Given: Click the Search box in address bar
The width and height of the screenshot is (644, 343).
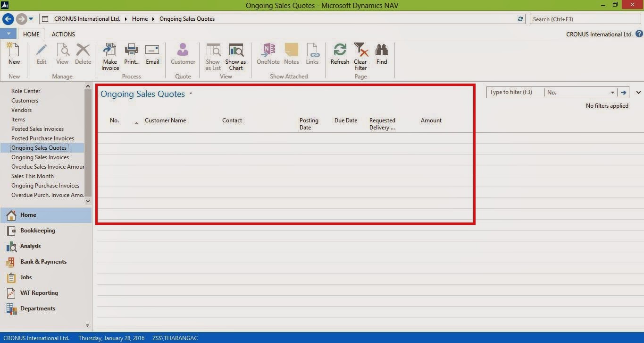Looking at the screenshot, I should pos(585,19).
